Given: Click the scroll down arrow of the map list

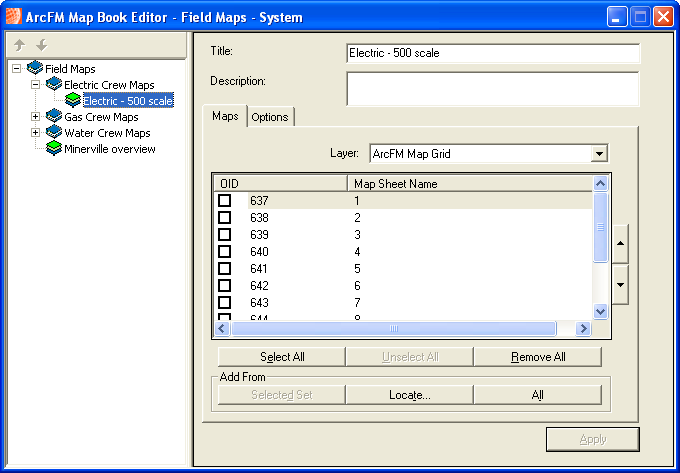Looking at the screenshot, I should click(600, 312).
